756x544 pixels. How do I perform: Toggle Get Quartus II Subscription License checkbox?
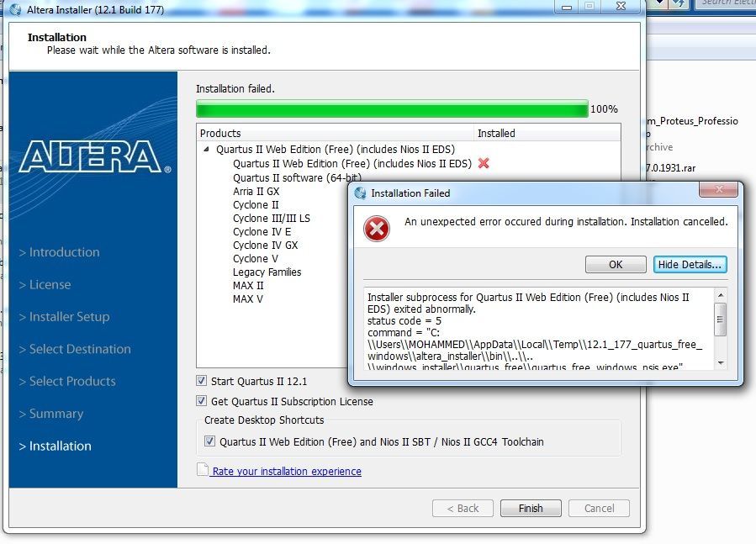coord(202,401)
